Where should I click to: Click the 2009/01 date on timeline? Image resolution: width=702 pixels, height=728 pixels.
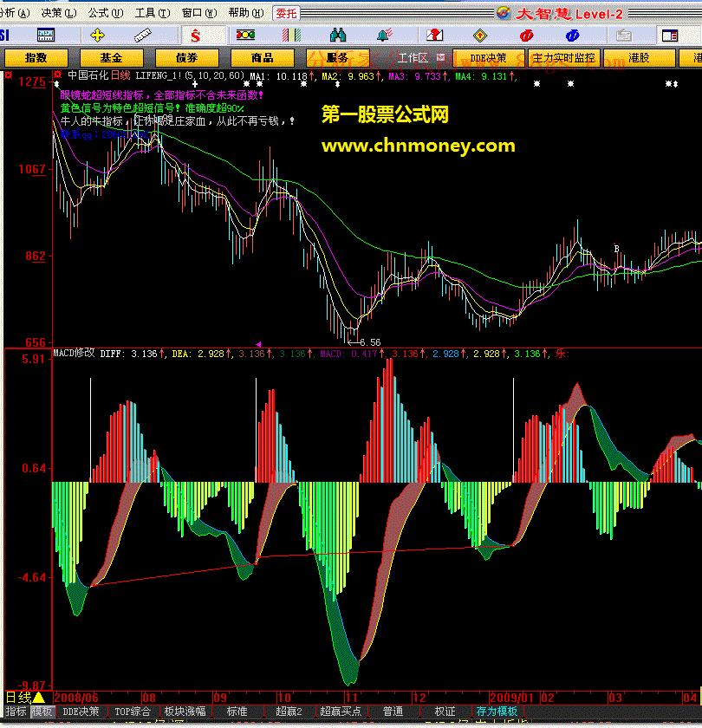click(511, 698)
